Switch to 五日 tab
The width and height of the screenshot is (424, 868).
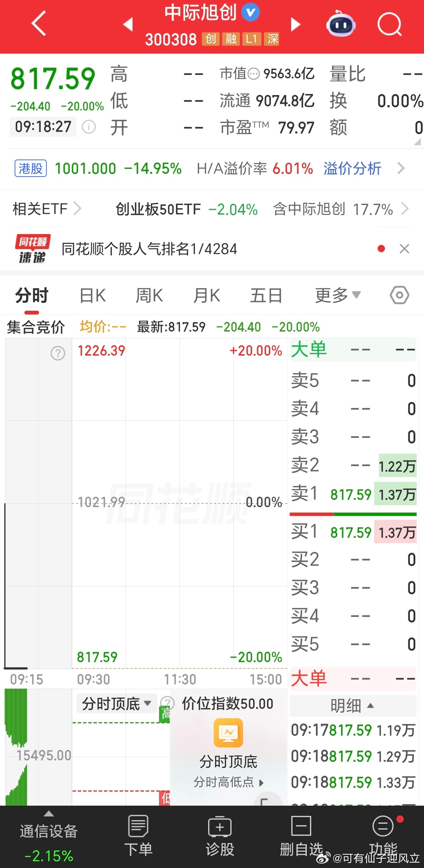[x=266, y=295]
